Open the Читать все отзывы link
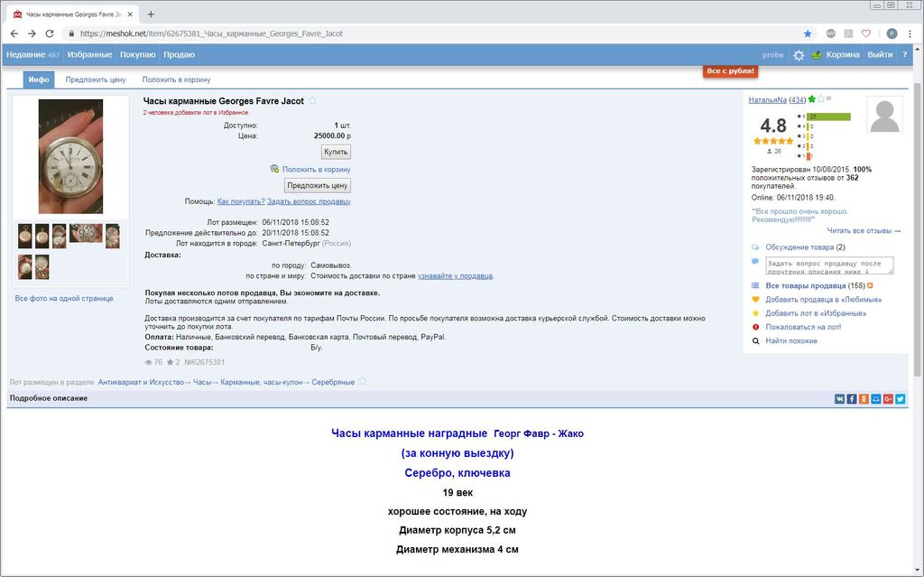Screen dimensions: 924x577 pyautogui.click(x=864, y=230)
